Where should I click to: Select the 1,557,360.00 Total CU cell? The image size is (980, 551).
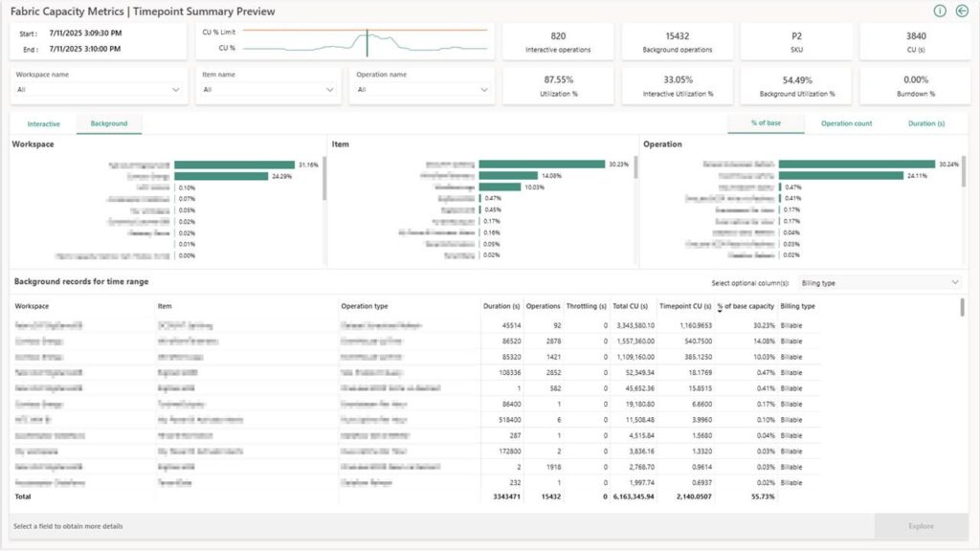(635, 342)
